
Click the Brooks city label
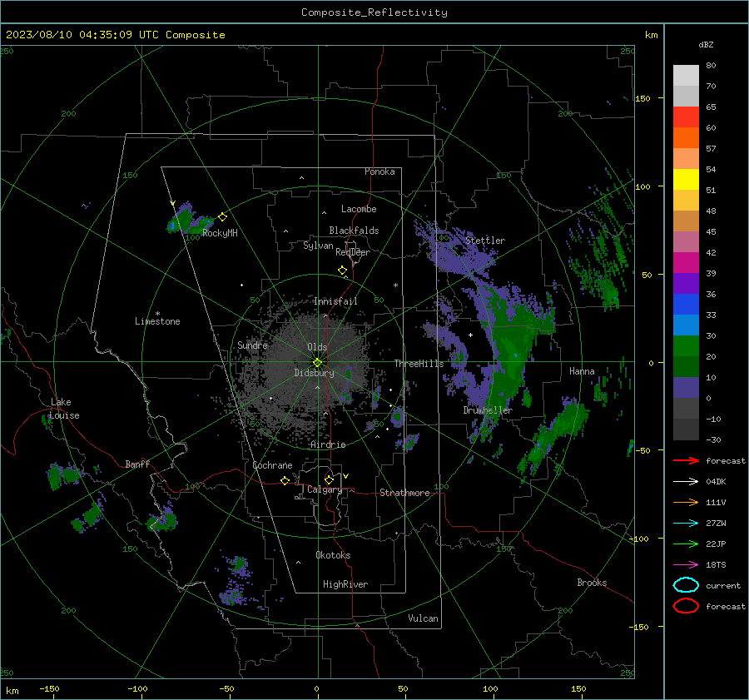point(592,583)
